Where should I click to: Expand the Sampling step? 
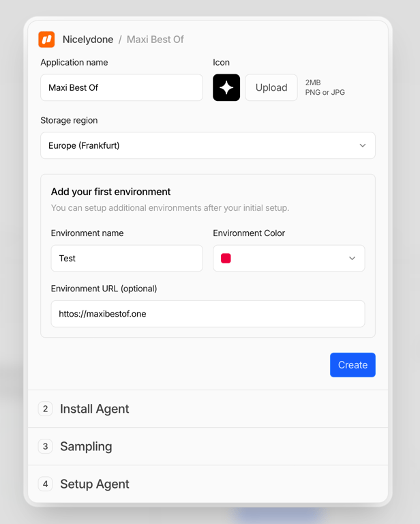tap(208, 446)
